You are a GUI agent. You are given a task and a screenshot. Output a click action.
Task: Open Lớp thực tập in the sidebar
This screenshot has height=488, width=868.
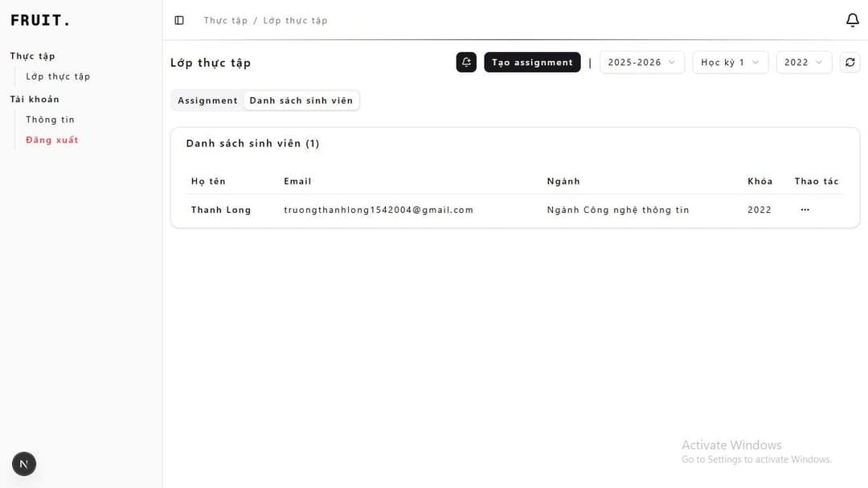(58, 76)
